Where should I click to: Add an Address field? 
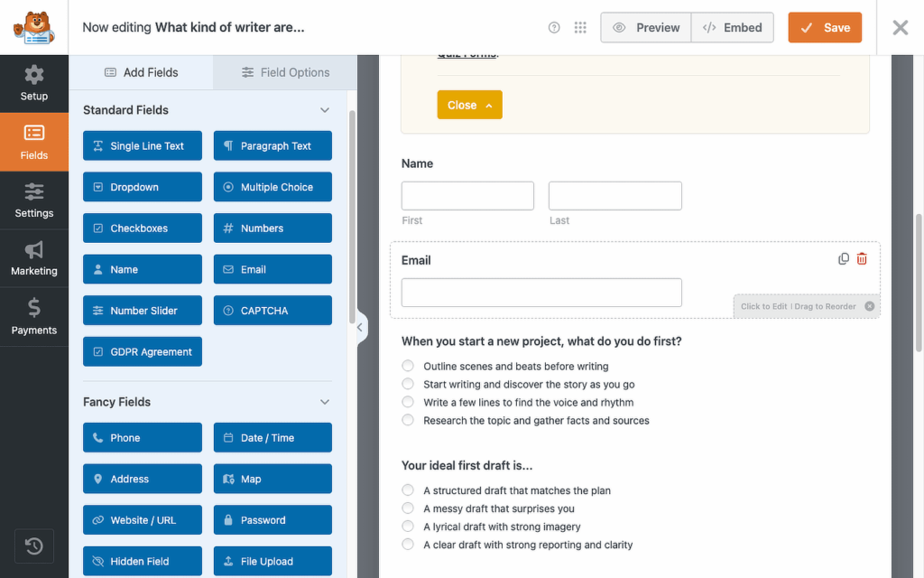(143, 479)
